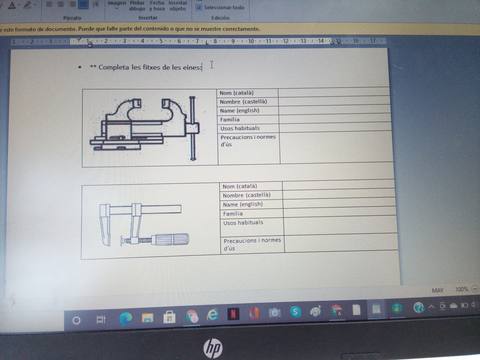Click the 100% zoom level
480x360 pixels.
point(461,289)
